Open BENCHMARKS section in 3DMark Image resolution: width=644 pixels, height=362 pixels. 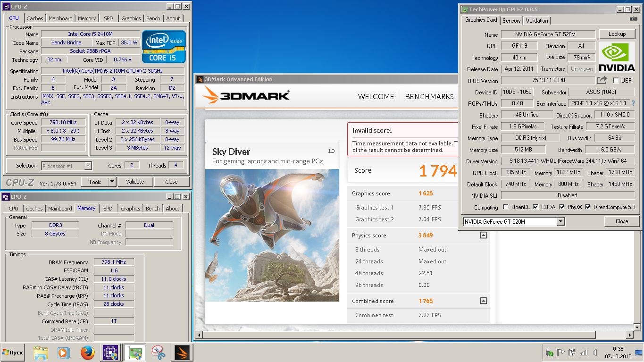(x=429, y=96)
